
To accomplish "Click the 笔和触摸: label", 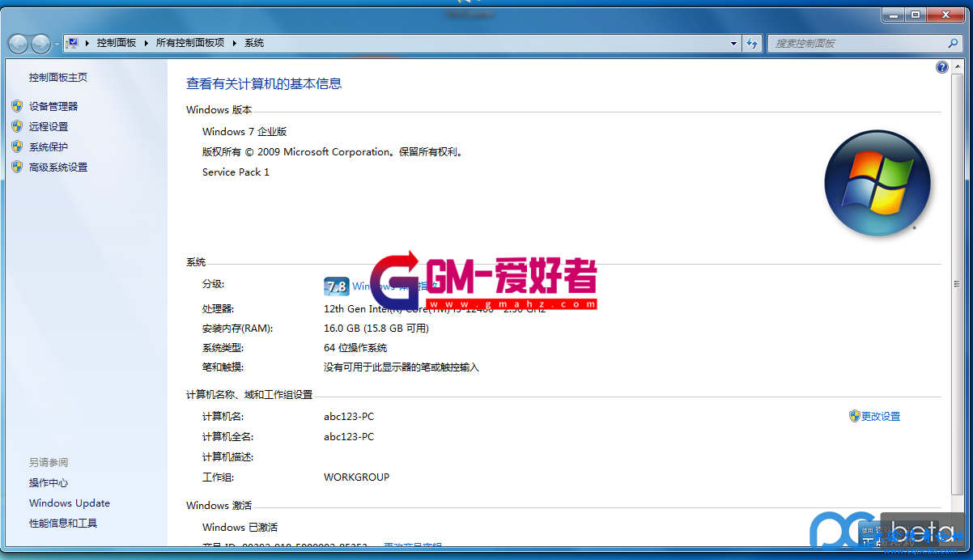I will pyautogui.click(x=223, y=367).
